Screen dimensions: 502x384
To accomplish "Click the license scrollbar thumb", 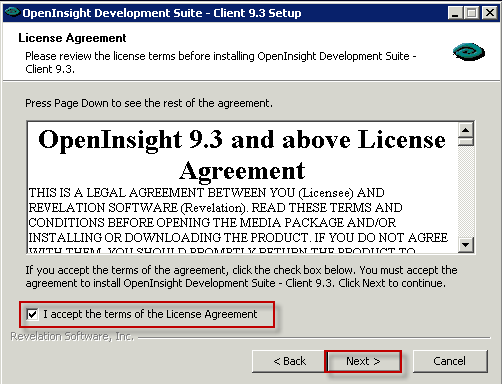I will click(466, 141).
